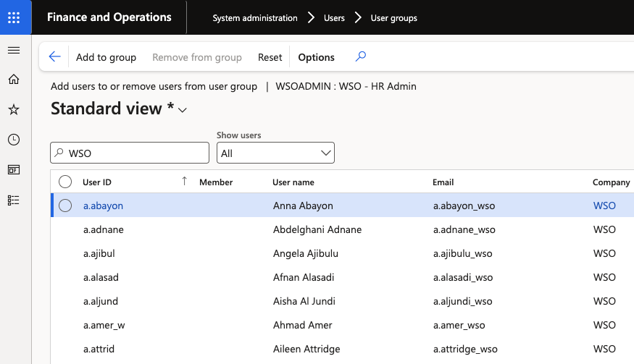The image size is (634, 364).
Task: Open the app launcher waffle icon
Action: pos(14,17)
